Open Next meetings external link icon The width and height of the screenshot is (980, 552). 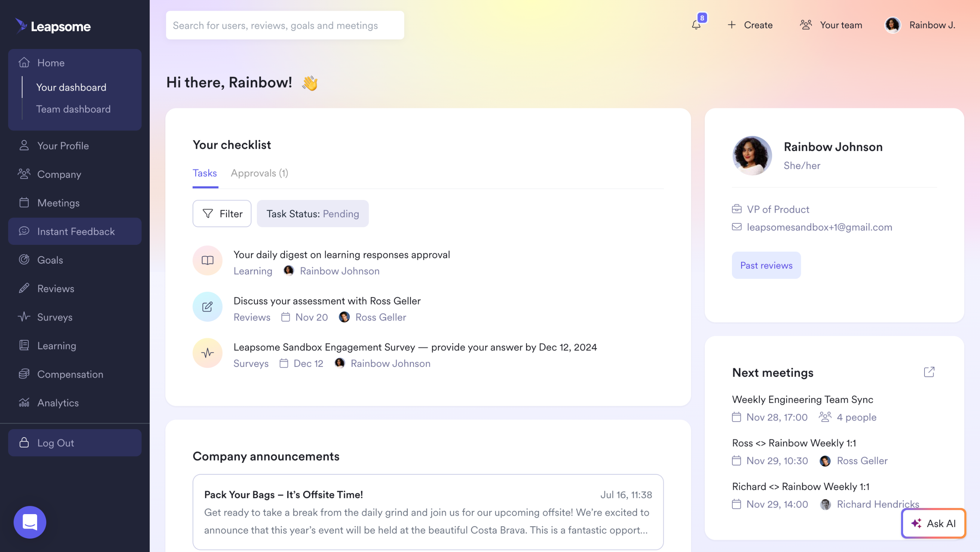[x=929, y=372]
